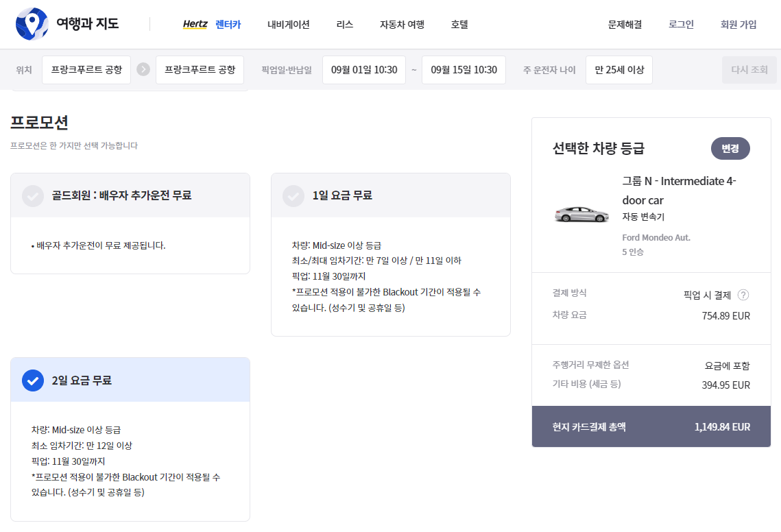Deselect the 2일 요금 무료 promotion checkmark
Image resolution: width=781 pixels, height=532 pixels.
click(x=33, y=380)
